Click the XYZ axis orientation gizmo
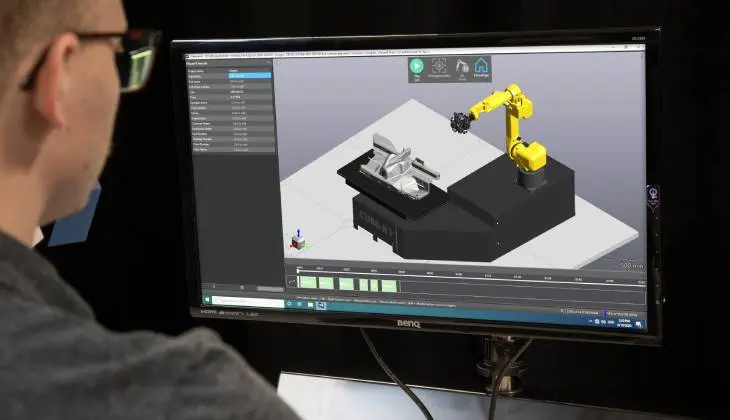 (x=298, y=241)
